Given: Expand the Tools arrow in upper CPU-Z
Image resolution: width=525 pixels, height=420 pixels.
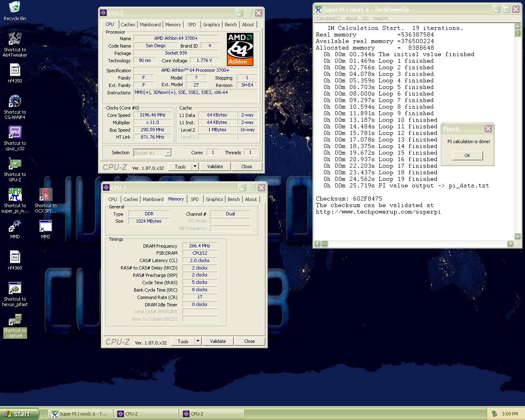Looking at the screenshot, I should coord(195,167).
